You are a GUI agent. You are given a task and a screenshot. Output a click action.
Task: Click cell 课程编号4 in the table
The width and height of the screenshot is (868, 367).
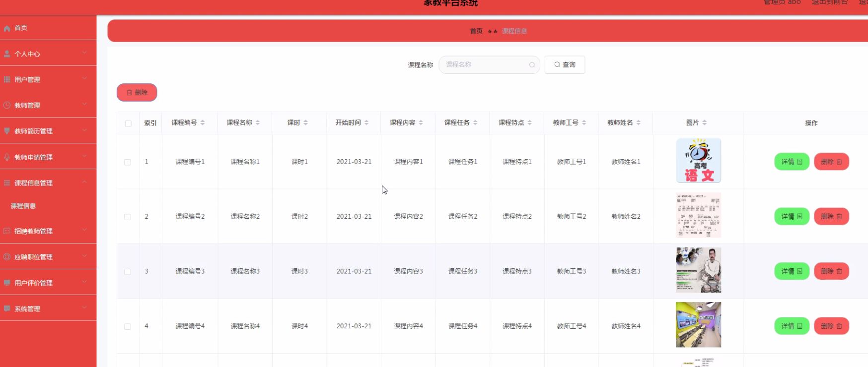190,326
